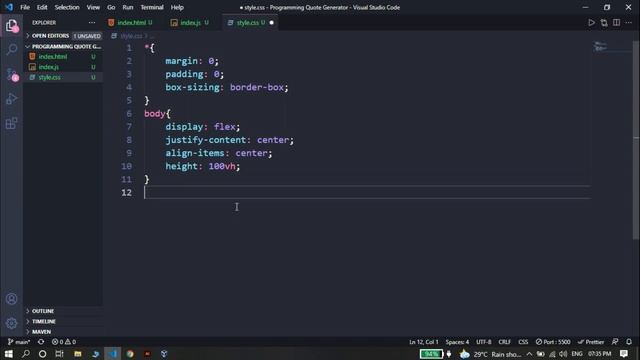This screenshot has width=640, height=360.
Task: Open the Go menu
Action: point(111,7)
